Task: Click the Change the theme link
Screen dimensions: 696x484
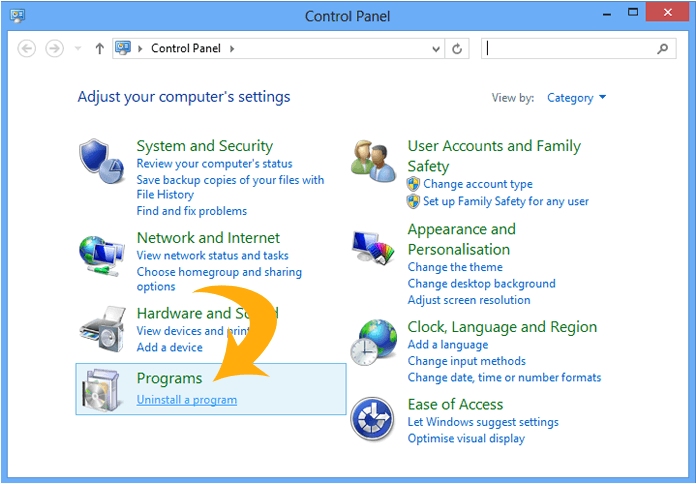Action: [455, 267]
